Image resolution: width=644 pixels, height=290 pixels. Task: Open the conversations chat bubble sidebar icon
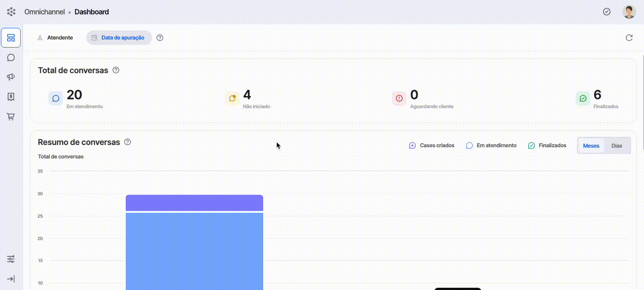[11, 57]
